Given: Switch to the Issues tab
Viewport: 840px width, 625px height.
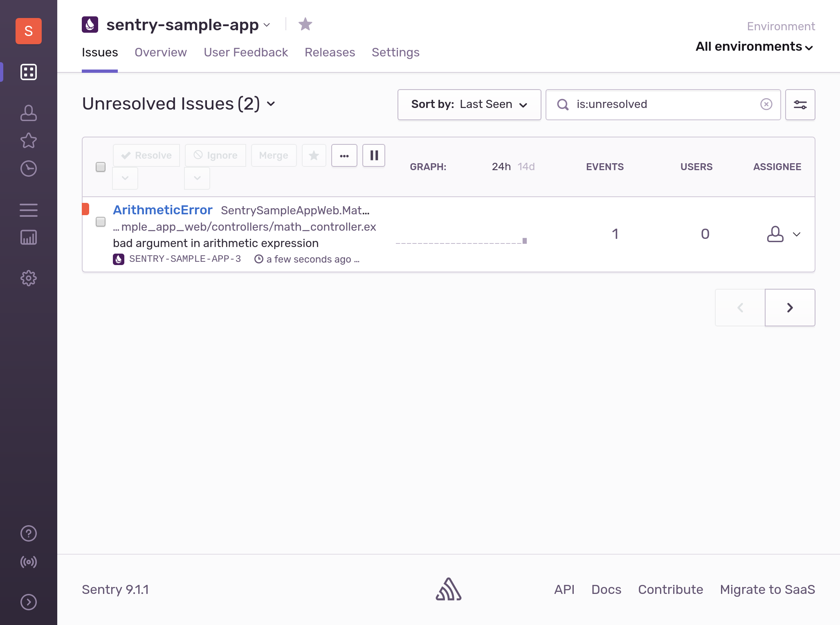Looking at the screenshot, I should (100, 52).
